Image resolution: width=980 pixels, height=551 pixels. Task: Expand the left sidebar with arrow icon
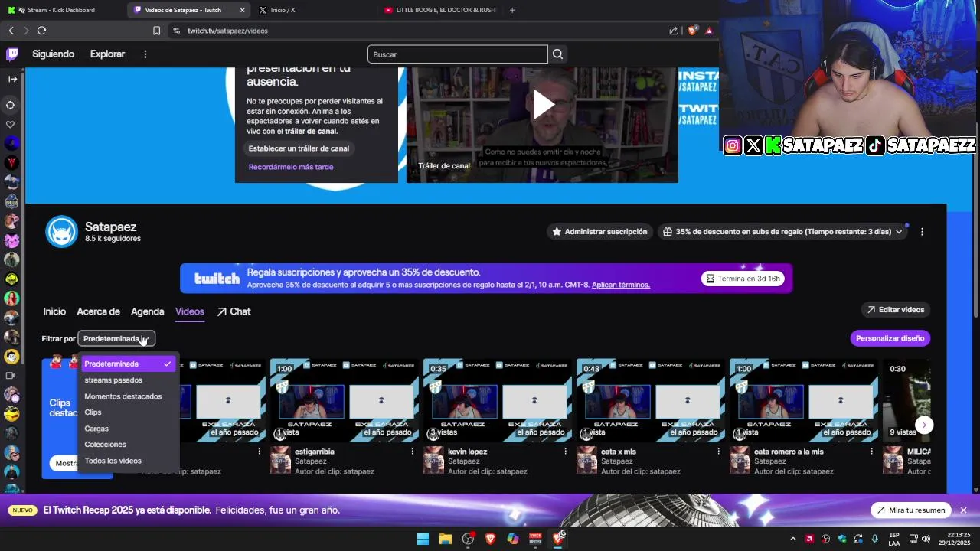click(12, 79)
